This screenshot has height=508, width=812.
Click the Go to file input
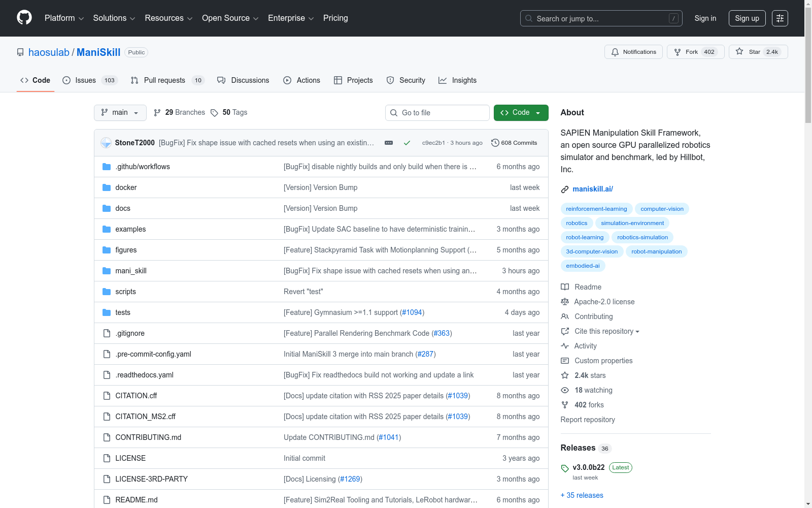(437, 113)
